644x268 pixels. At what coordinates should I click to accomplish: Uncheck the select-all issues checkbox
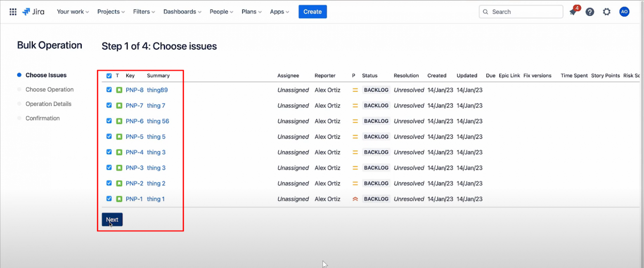109,76
